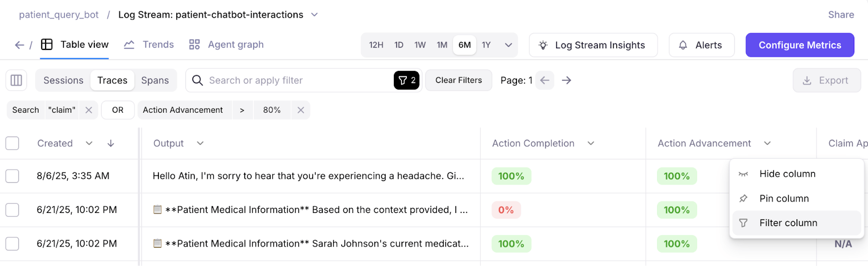Toggle the select-all rows checkbox
The image size is (868, 266).
tap(12, 143)
